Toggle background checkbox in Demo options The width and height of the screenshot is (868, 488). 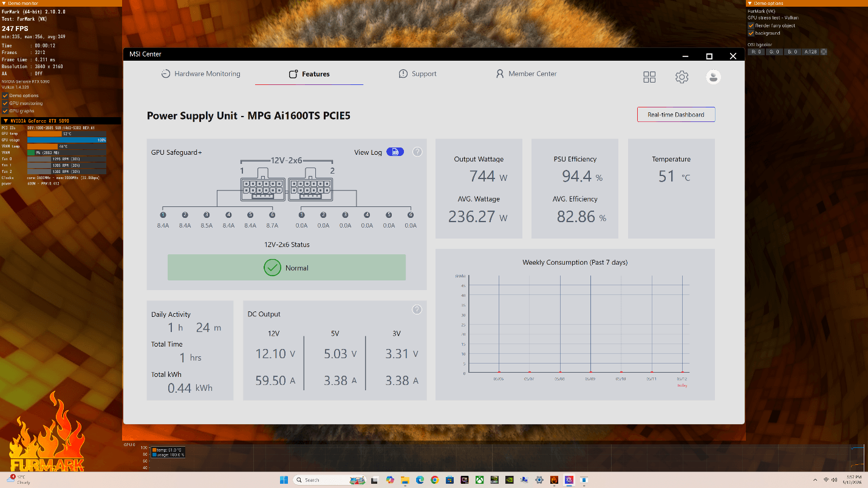pyautogui.click(x=751, y=33)
